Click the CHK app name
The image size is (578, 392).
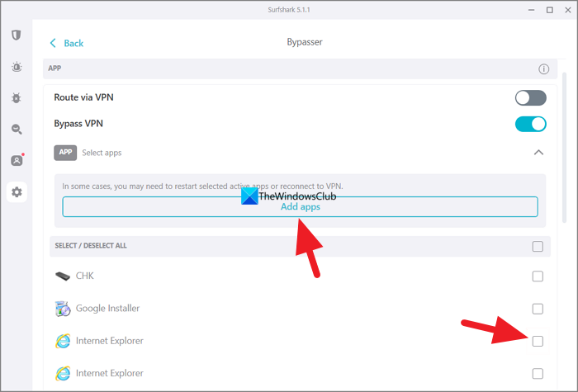pos(85,276)
